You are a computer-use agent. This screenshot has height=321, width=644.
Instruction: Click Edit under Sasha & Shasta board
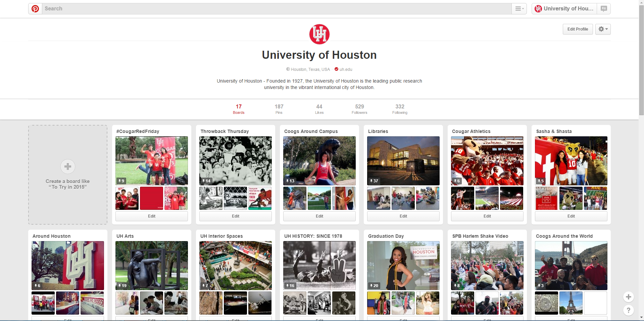[571, 216]
